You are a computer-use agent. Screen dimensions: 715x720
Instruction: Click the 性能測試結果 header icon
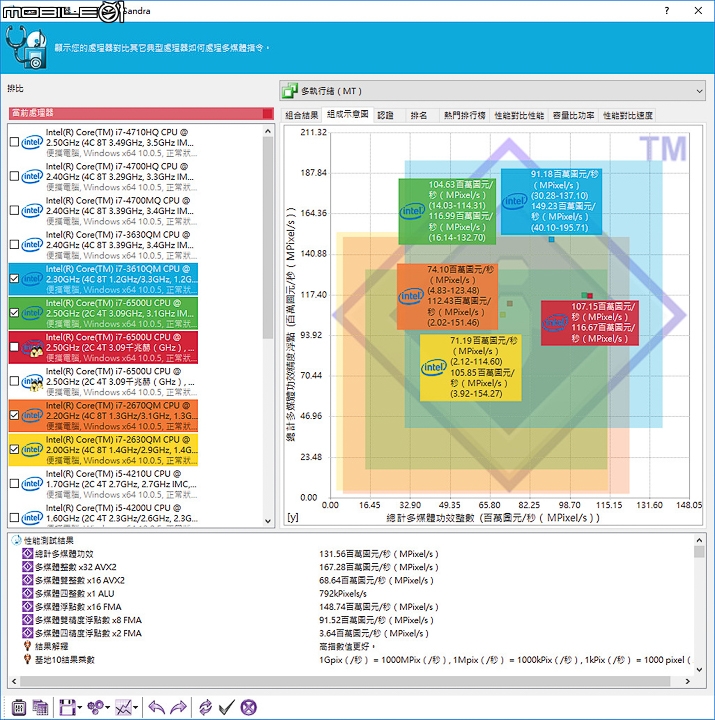(17, 540)
